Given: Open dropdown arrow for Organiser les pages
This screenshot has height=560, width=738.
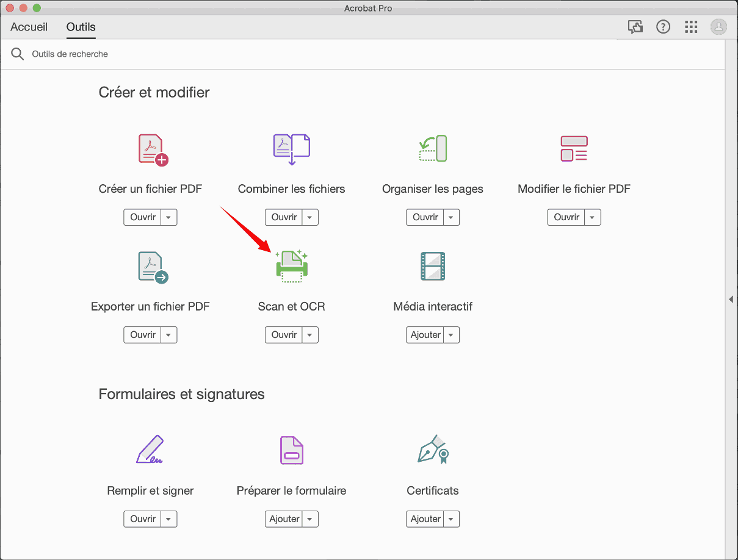Looking at the screenshot, I should [452, 217].
